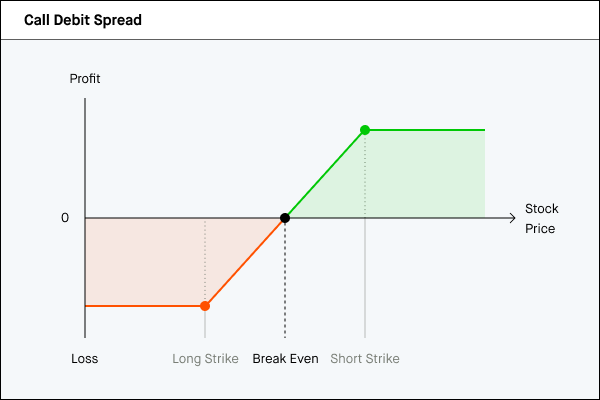600x400 pixels.
Task: Click the flat green maximum profit line
Action: (425, 130)
